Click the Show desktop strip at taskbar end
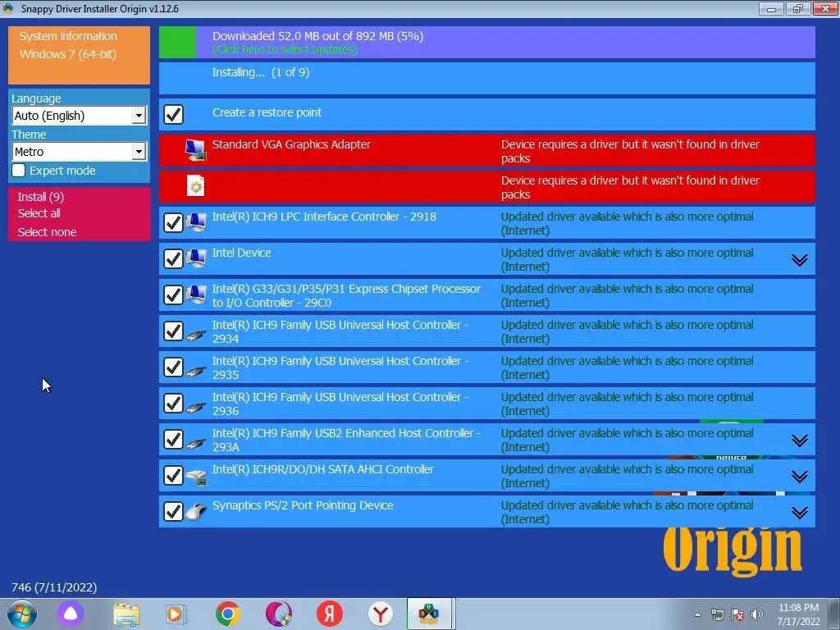Viewport: 840px width, 630px height. [834, 614]
